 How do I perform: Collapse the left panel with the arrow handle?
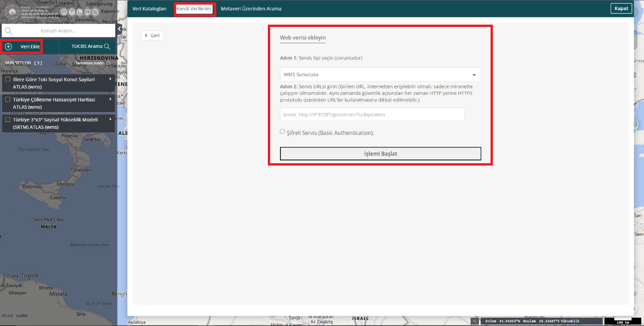[x=119, y=29]
